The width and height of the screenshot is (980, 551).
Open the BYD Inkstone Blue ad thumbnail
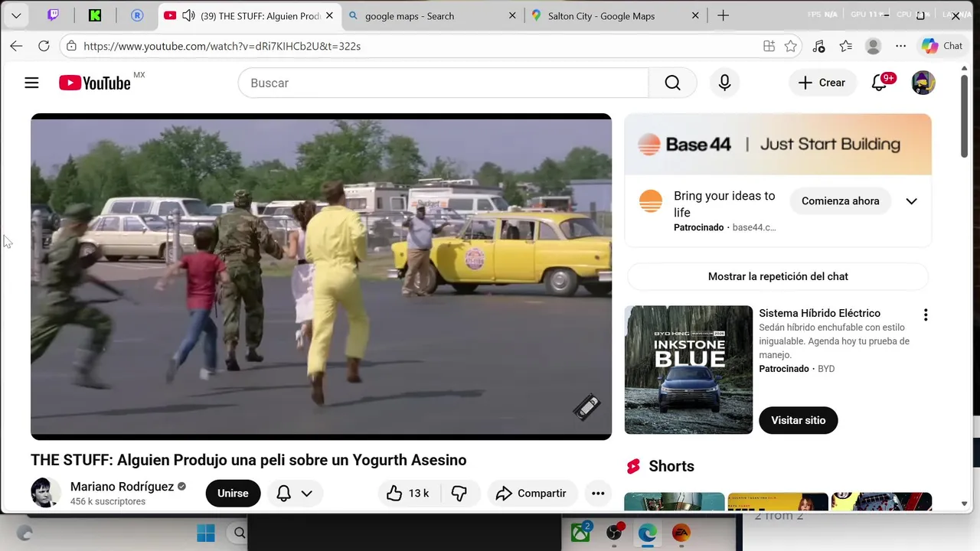[688, 370]
